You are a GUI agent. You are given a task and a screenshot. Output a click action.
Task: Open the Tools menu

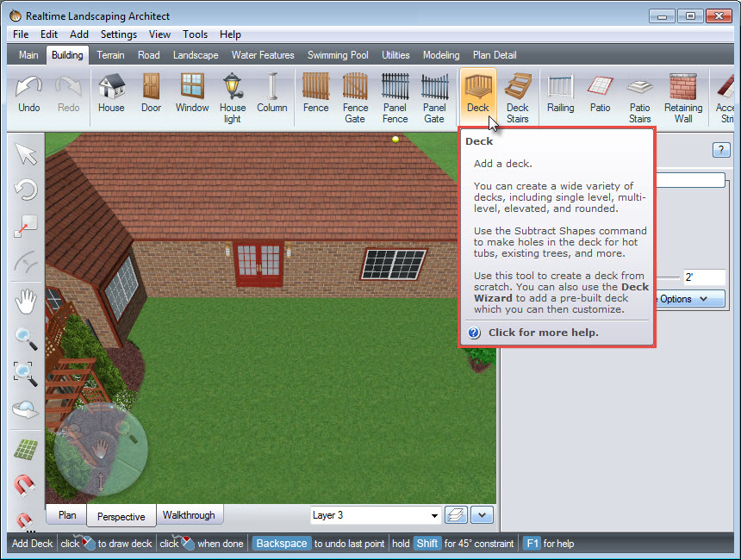pos(196,34)
